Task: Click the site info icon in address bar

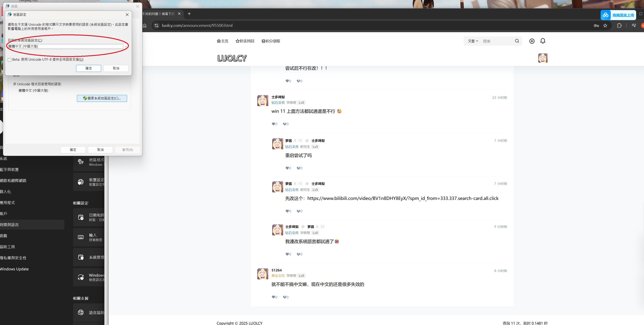Action: [x=156, y=26]
